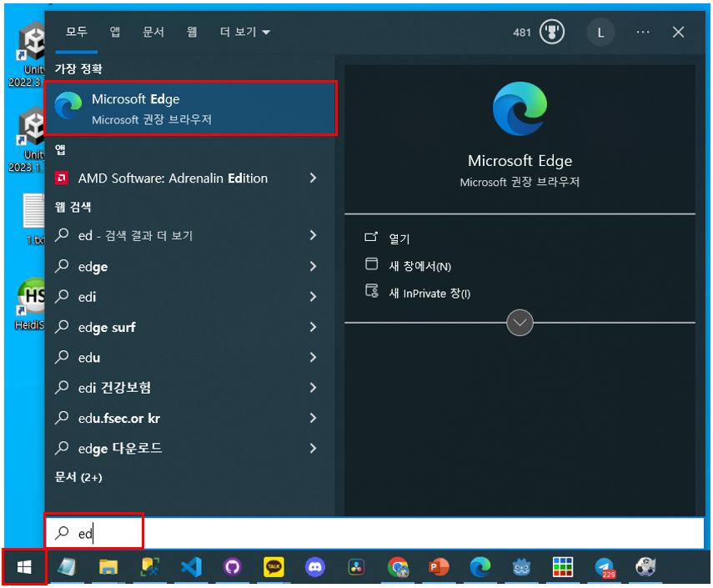Screen dimensions: 713x588
Task: Switch to the 모두 tab
Action: [x=77, y=32]
